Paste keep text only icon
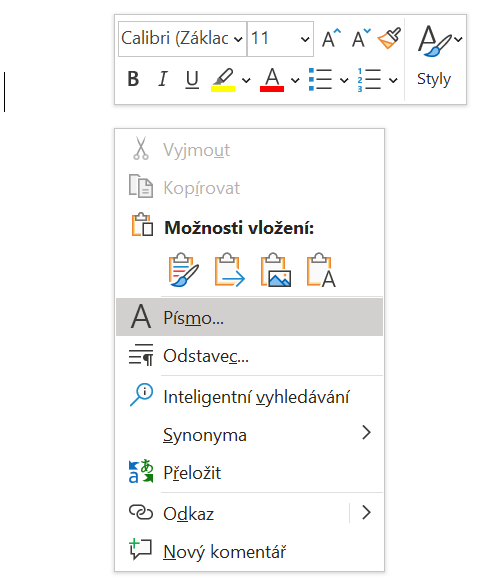This screenshot has height=588, width=484. click(321, 270)
